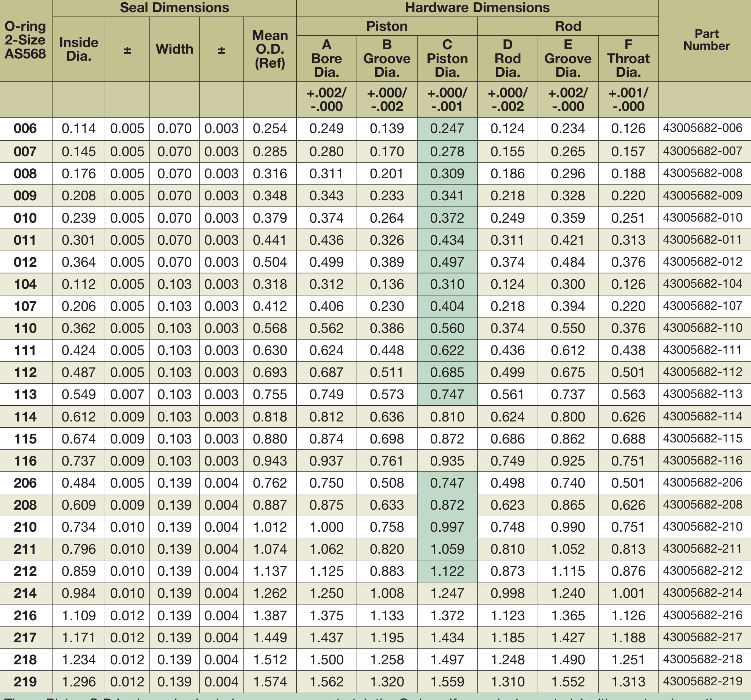Click the O-ring size 010 row label
Viewport: 751px width, 700px height.
[x=25, y=218]
